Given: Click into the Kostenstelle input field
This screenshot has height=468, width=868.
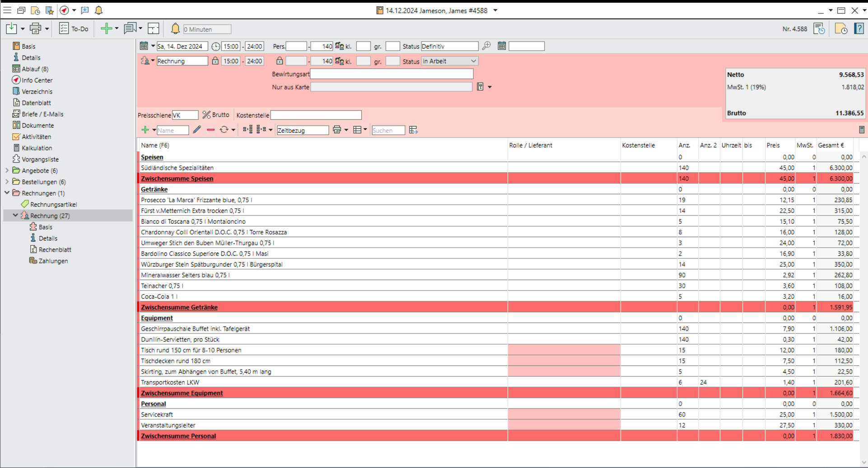Looking at the screenshot, I should point(316,115).
